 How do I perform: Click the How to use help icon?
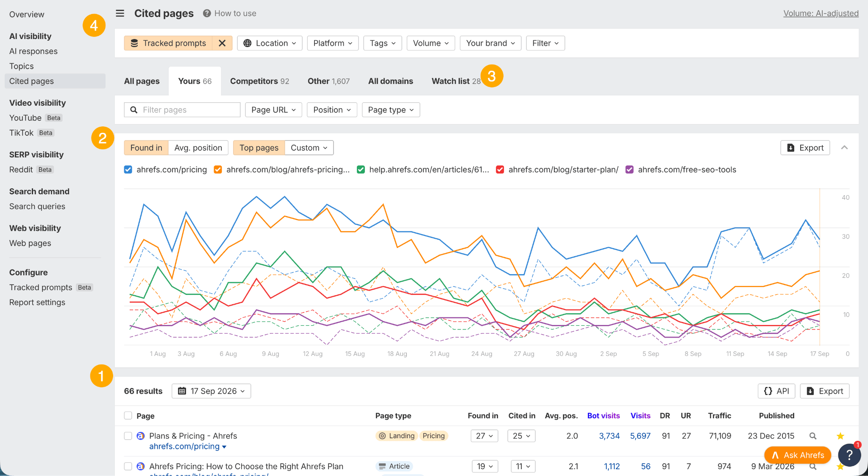207,13
